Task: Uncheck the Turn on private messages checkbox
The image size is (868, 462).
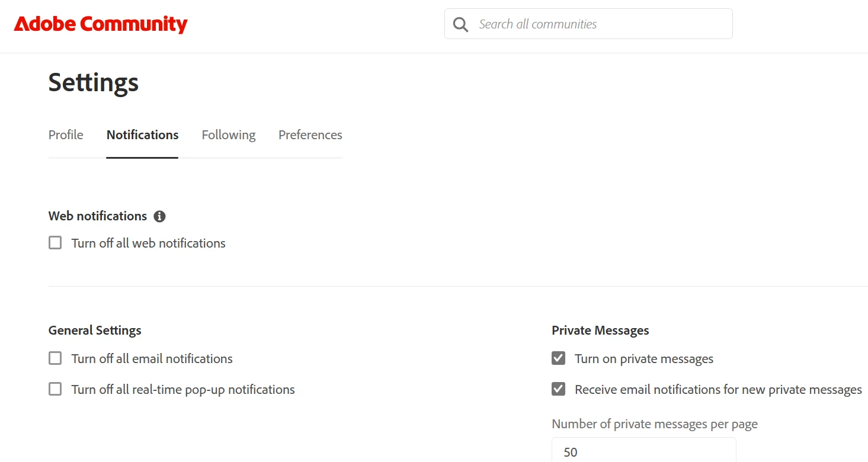Action: (558, 358)
